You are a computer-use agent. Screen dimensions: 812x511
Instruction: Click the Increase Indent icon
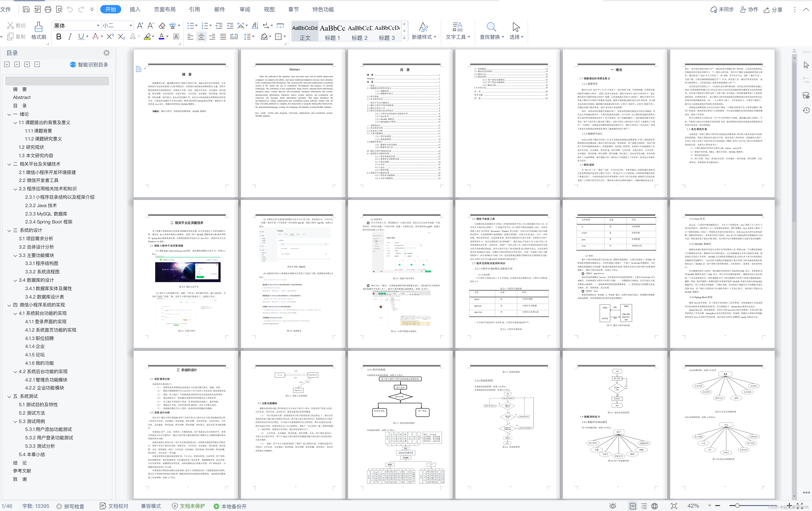point(230,26)
